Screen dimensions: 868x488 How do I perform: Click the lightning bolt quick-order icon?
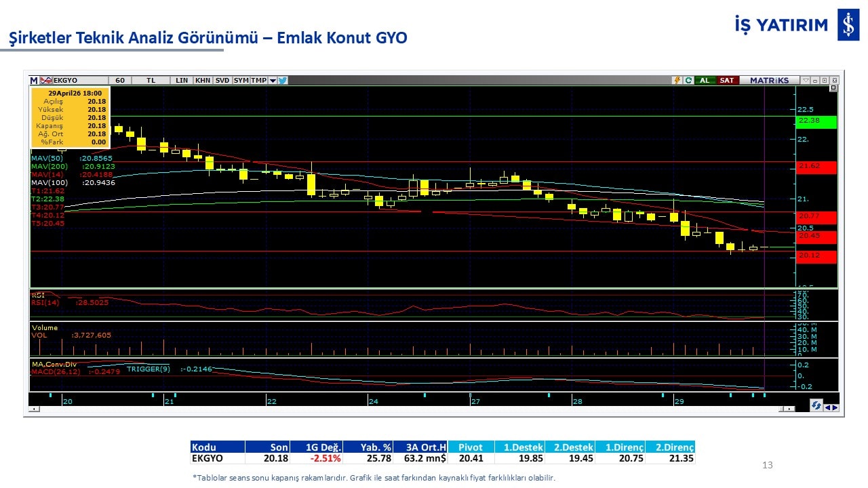tap(677, 80)
